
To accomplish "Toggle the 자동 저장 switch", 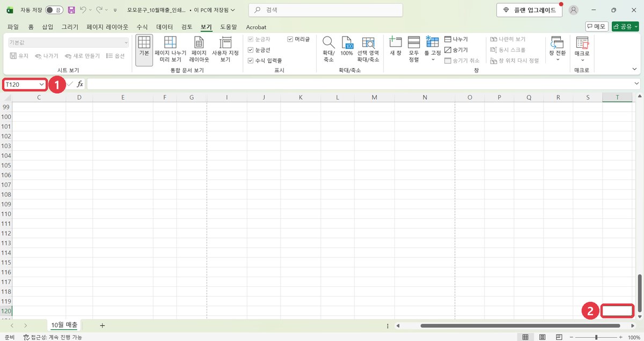I will 53,10.
